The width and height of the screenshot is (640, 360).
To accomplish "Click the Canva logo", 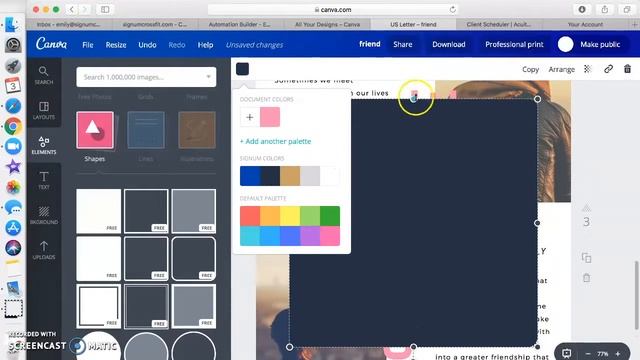I will [51, 44].
